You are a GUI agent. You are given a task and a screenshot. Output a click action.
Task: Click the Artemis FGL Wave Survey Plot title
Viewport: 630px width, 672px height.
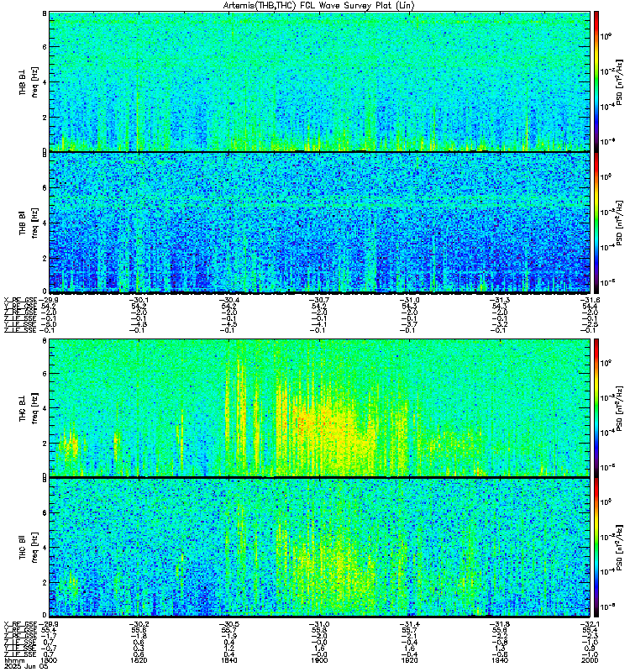pos(318,6)
